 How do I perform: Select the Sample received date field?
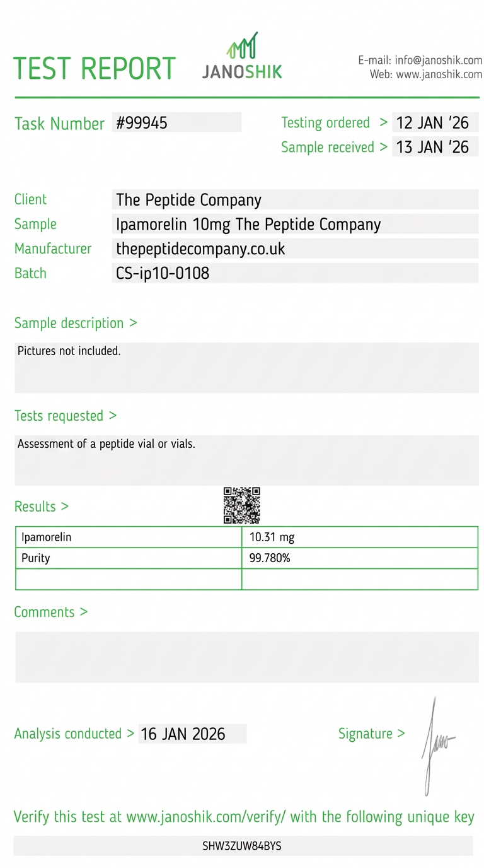tap(434, 147)
